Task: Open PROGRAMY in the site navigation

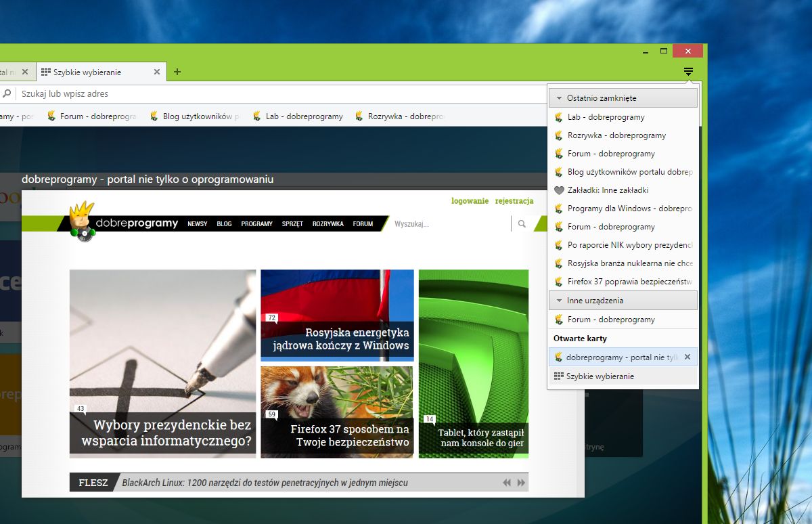Action: point(256,224)
